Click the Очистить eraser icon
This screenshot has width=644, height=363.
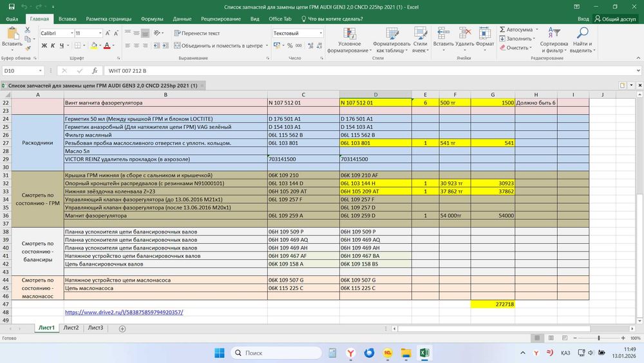503,48
